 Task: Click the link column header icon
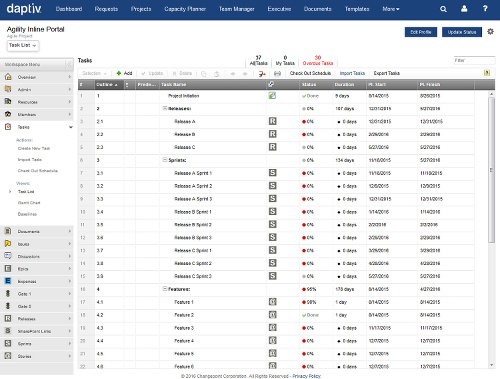click(x=271, y=84)
